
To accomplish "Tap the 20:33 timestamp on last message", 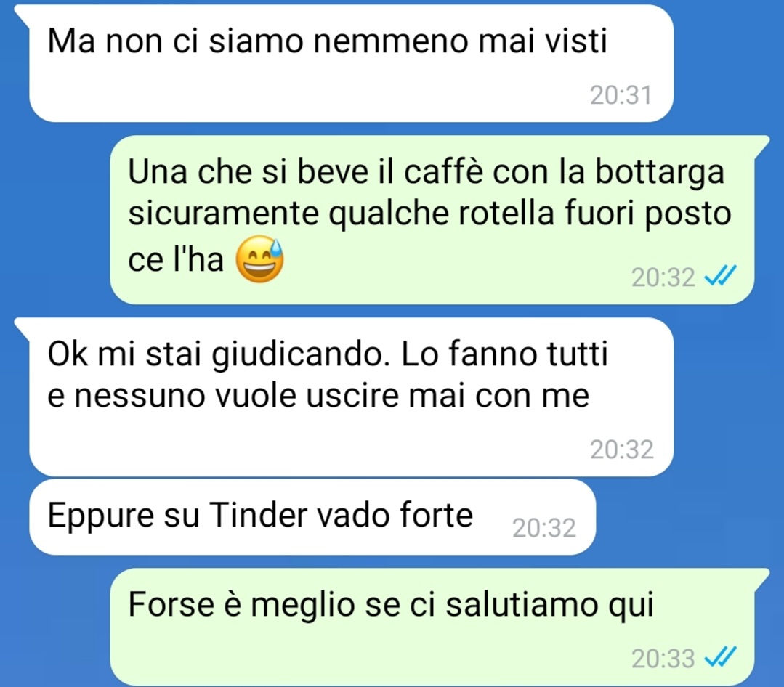I will coord(663,658).
